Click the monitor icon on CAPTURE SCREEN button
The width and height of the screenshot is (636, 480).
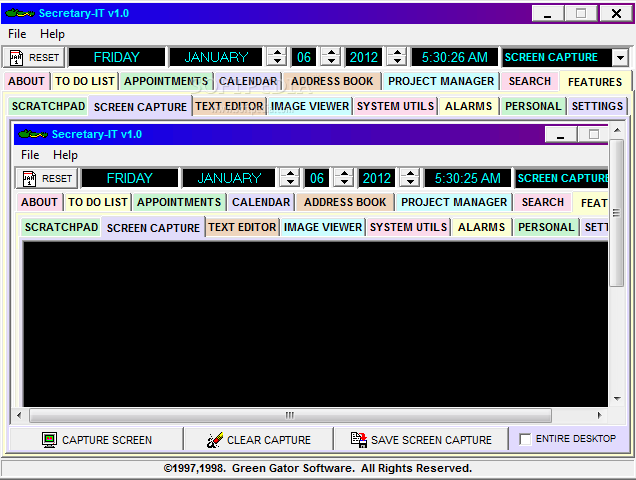coord(49,439)
